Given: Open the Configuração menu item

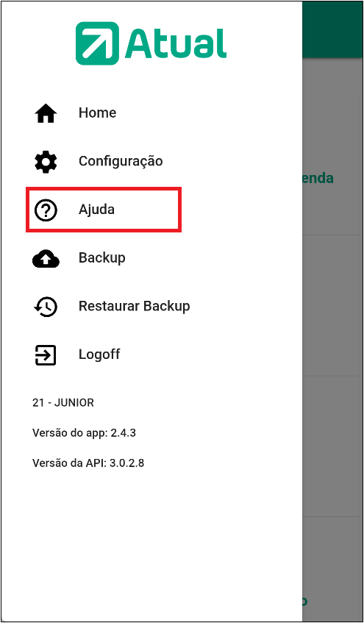Looking at the screenshot, I should 121,162.
